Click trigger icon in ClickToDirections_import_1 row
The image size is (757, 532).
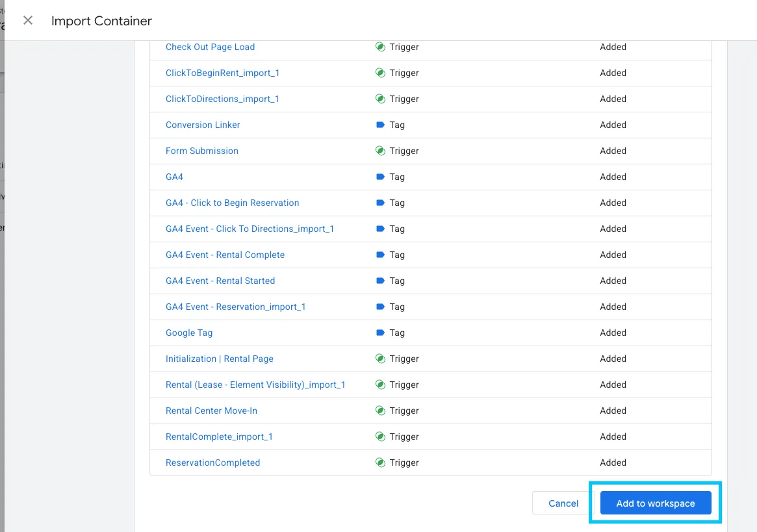coord(380,99)
